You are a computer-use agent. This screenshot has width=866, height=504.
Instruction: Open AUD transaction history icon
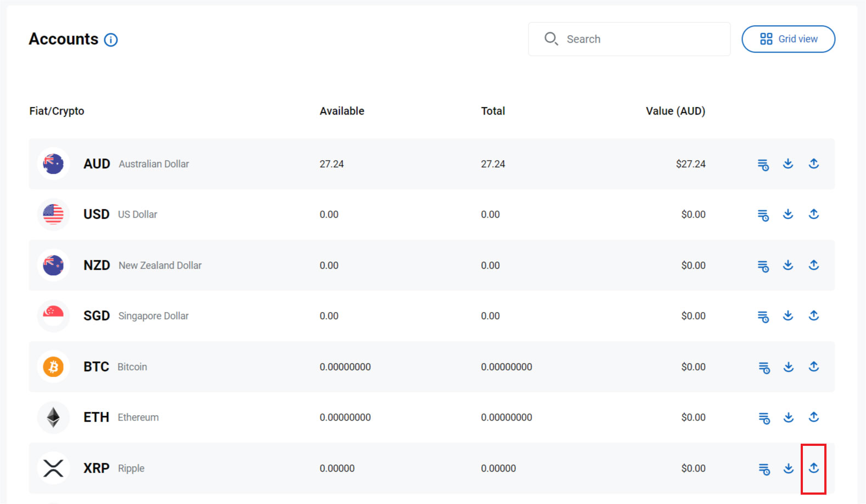coord(763,165)
